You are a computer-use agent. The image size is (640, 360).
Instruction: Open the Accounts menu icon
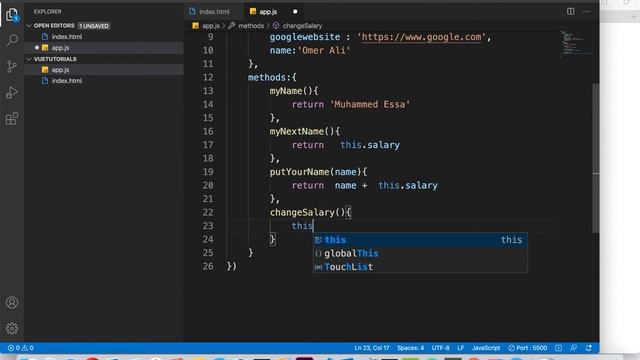(x=12, y=302)
